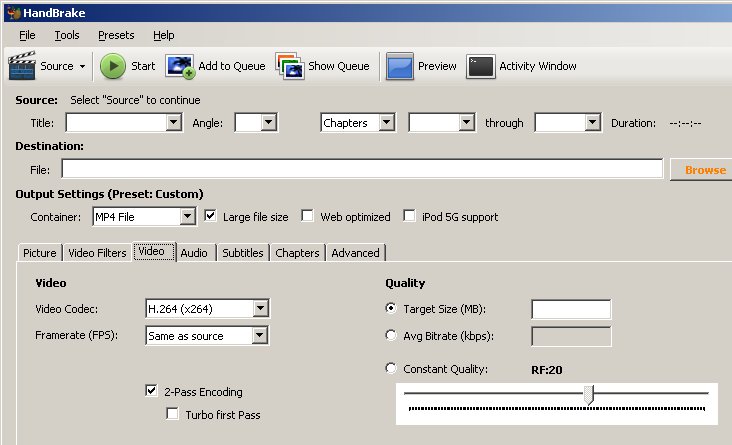Switch to the Picture tab
732x445 pixels.
click(40, 253)
